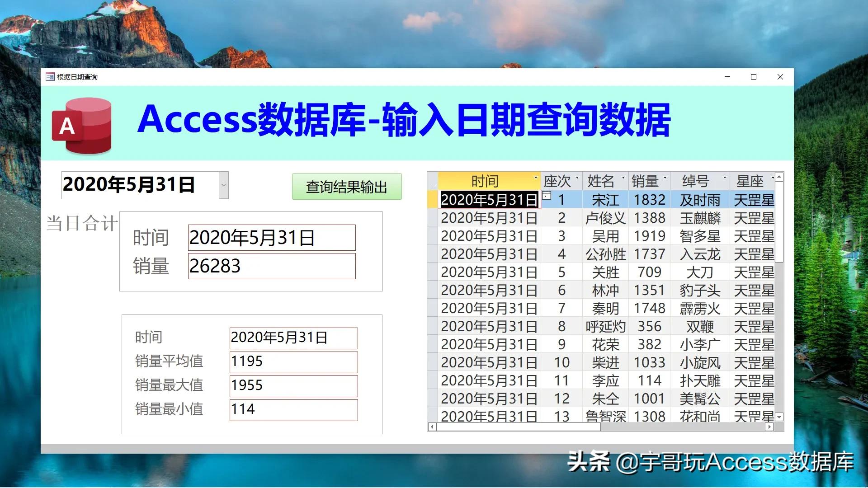Click the select-all corner box of the datasheet
Image resolution: width=868 pixels, height=488 pixels.
click(433, 181)
